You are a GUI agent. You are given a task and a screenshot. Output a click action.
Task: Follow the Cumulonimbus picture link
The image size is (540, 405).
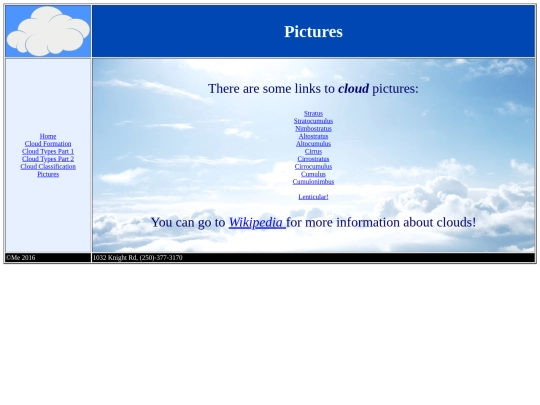click(313, 181)
